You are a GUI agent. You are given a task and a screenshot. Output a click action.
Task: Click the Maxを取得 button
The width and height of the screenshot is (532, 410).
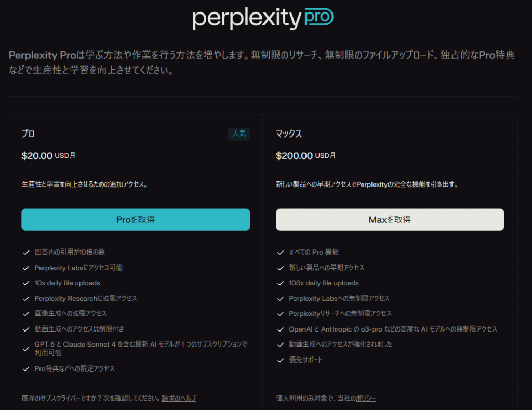(x=390, y=220)
